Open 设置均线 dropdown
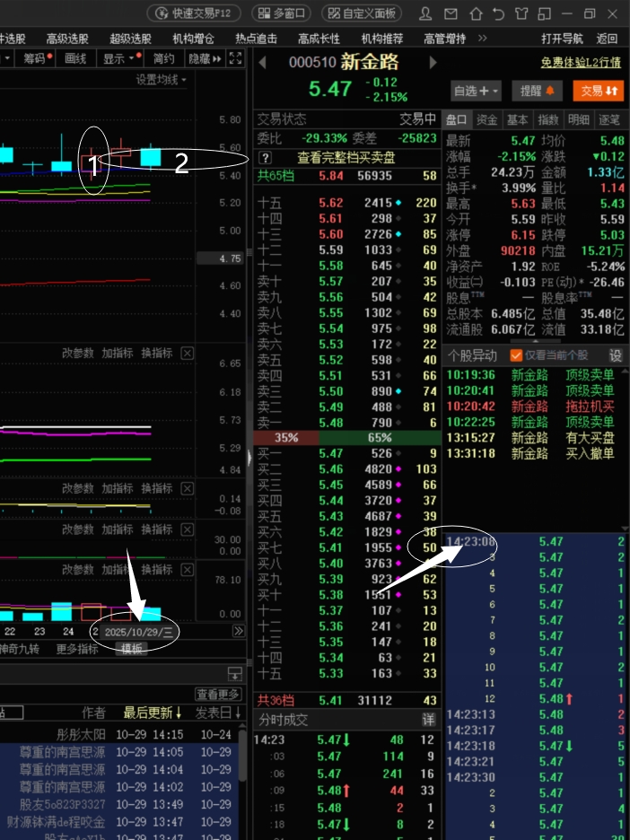This screenshot has width=630, height=840. [162, 80]
